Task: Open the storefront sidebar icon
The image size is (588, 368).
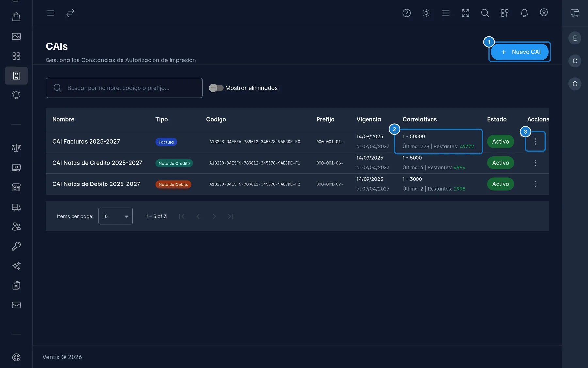Action: tap(16, 187)
